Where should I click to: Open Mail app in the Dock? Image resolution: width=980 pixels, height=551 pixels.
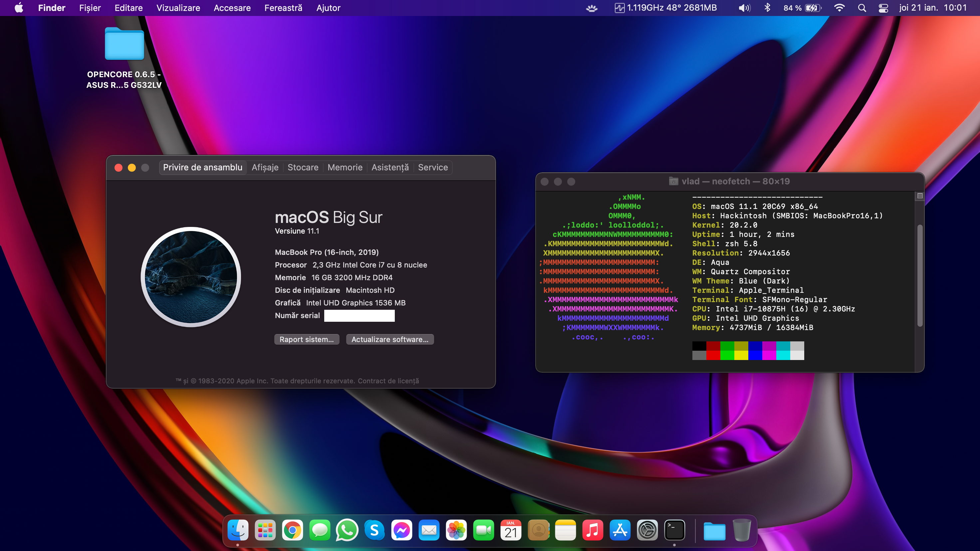pyautogui.click(x=429, y=530)
